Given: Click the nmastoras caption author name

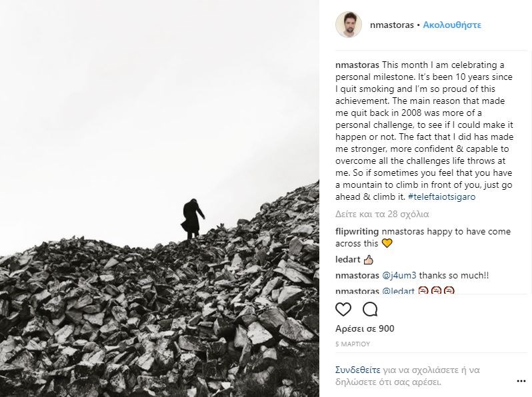Looking at the screenshot, I should pyautogui.click(x=357, y=65).
